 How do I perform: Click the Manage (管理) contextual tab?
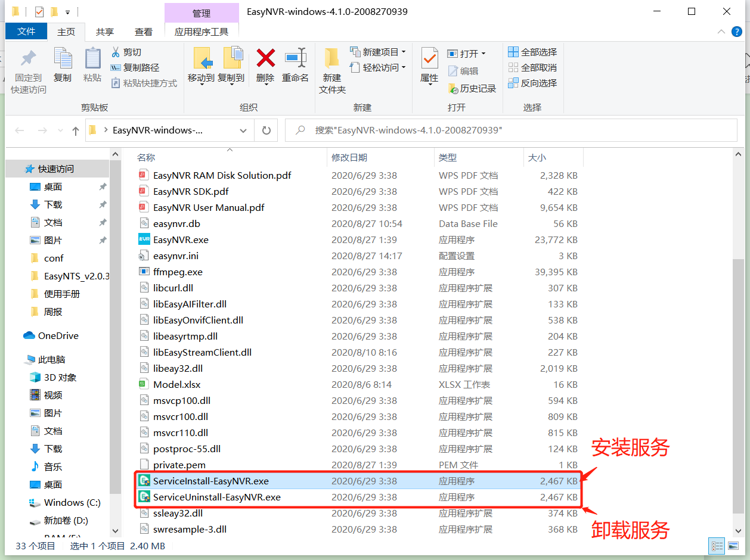coord(202,13)
